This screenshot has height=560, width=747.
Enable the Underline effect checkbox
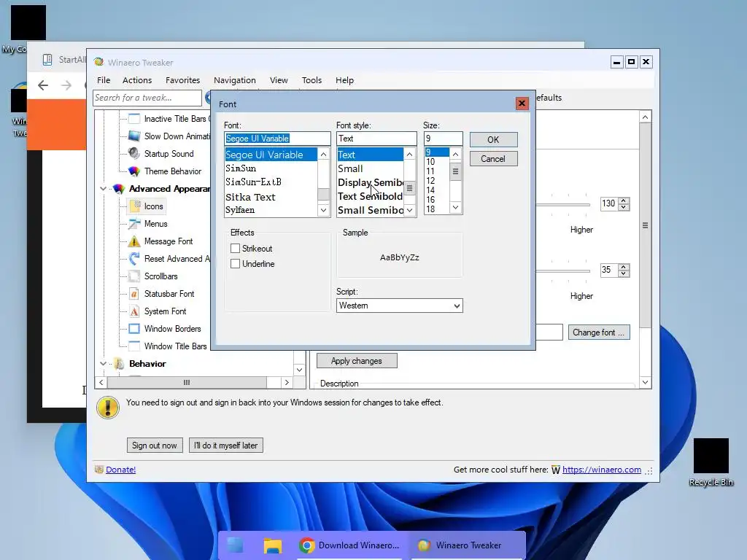tap(235, 263)
